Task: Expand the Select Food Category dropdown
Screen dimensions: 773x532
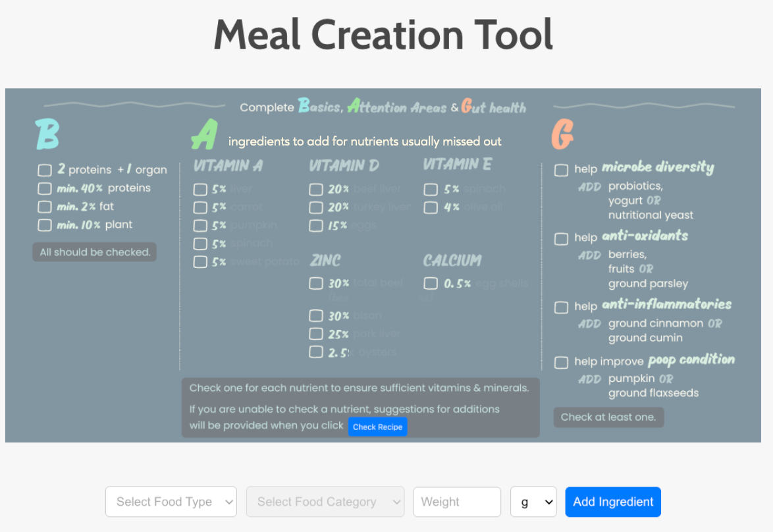Action: (x=325, y=502)
